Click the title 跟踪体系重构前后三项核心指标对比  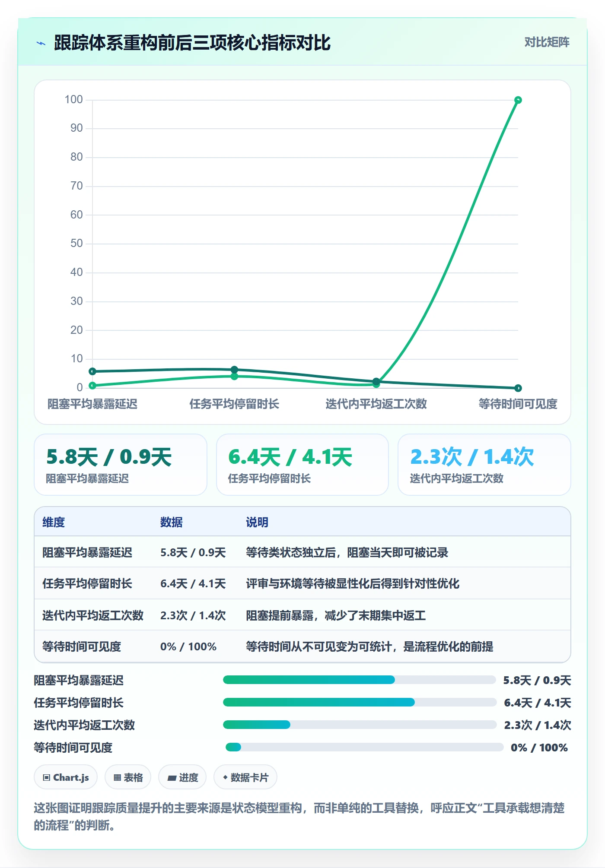pyautogui.click(x=192, y=43)
